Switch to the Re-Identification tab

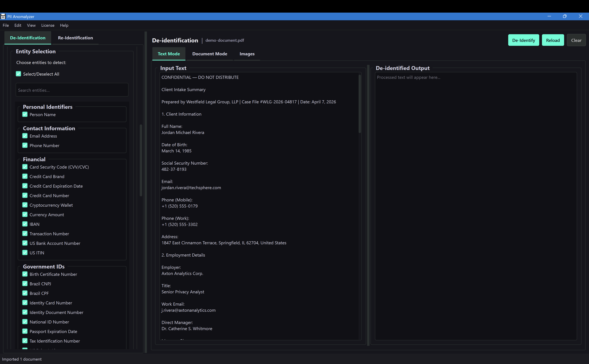(75, 38)
